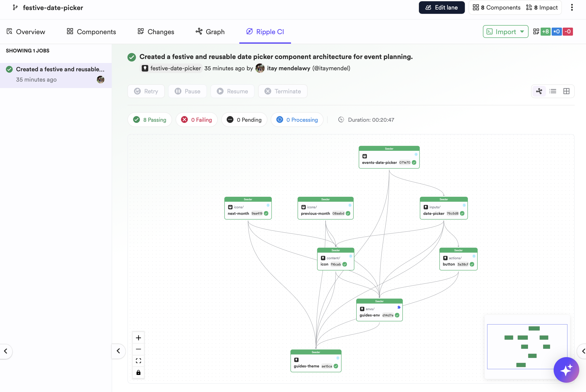Click hash ae15ca on guides-theme node
The width and height of the screenshot is (586, 392).
327,366
